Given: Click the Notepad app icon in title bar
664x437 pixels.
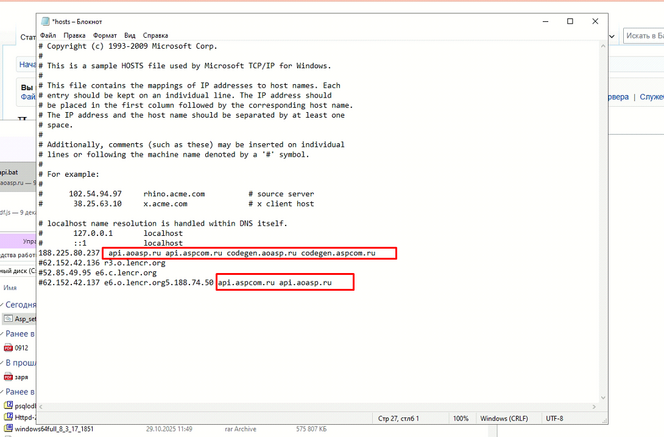Looking at the screenshot, I should coord(43,21).
